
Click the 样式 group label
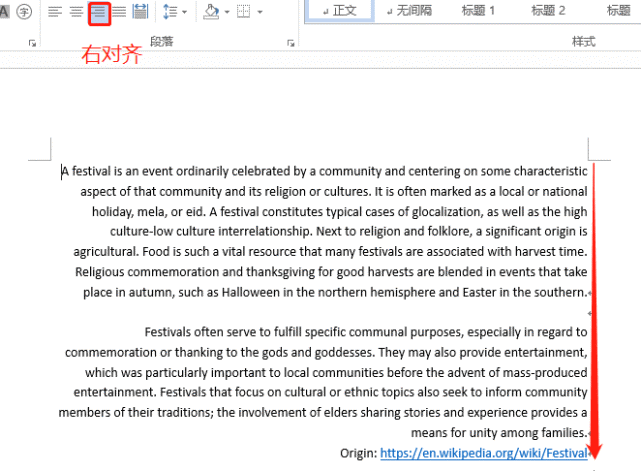pos(584,41)
